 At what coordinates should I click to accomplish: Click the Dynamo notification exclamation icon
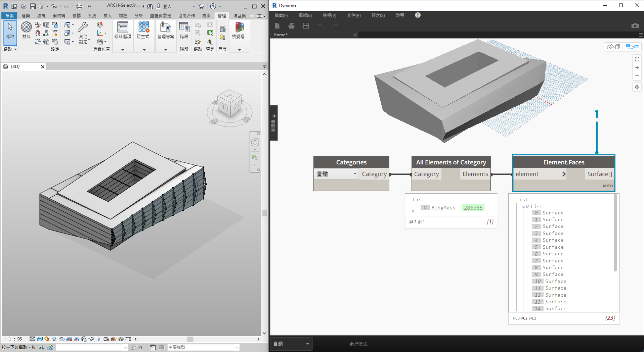tap(418, 15)
